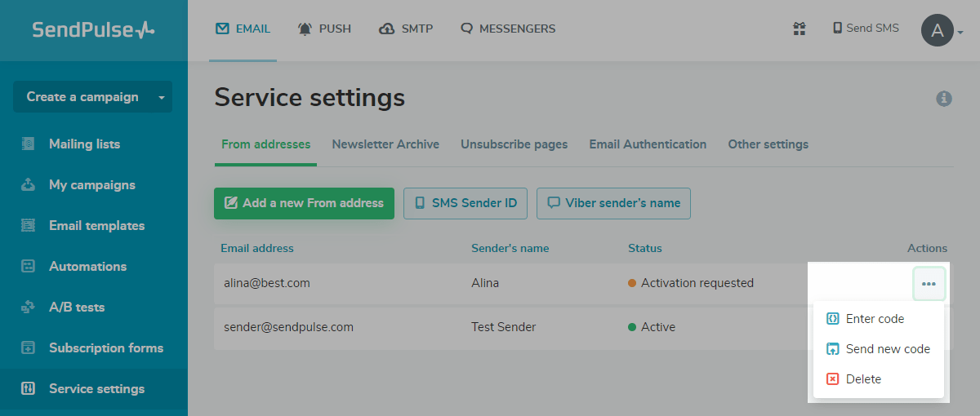This screenshot has width=980, height=416.
Task: Go to My campaigns in sidebar
Action: click(91, 185)
